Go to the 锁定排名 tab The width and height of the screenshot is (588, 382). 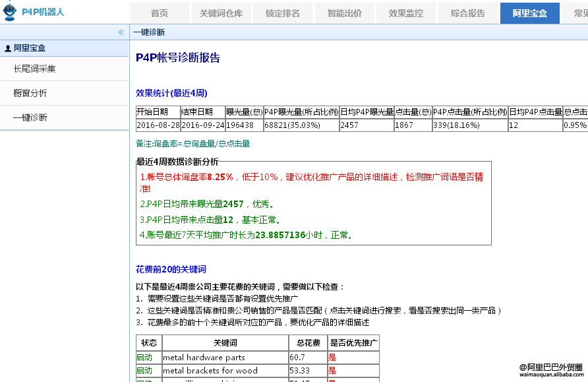pos(282,13)
